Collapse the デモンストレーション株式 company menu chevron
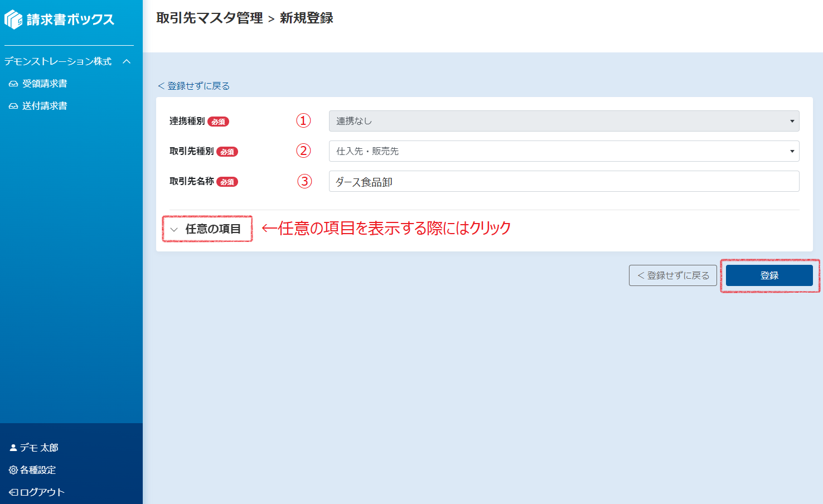 127,61
